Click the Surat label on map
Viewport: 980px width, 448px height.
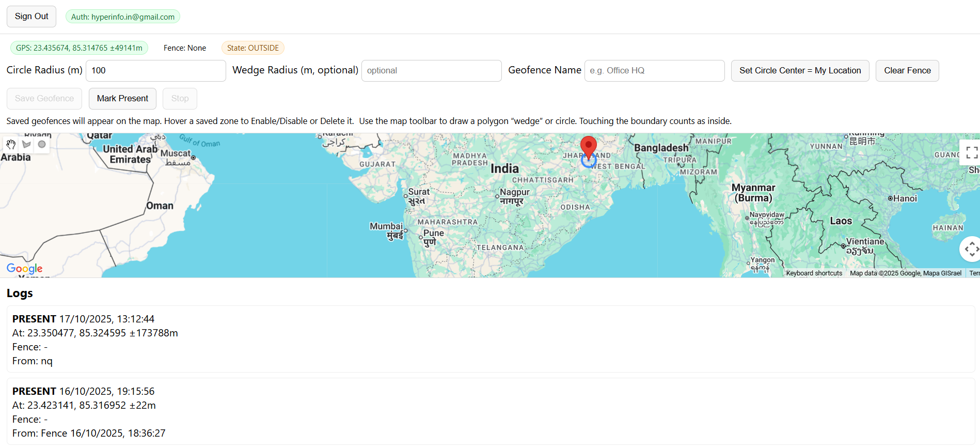[x=419, y=196]
